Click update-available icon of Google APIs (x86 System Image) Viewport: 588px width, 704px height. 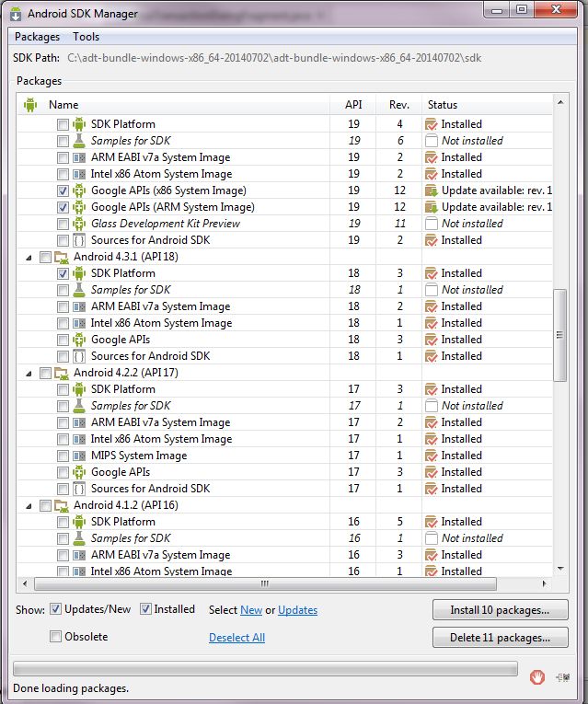point(432,190)
